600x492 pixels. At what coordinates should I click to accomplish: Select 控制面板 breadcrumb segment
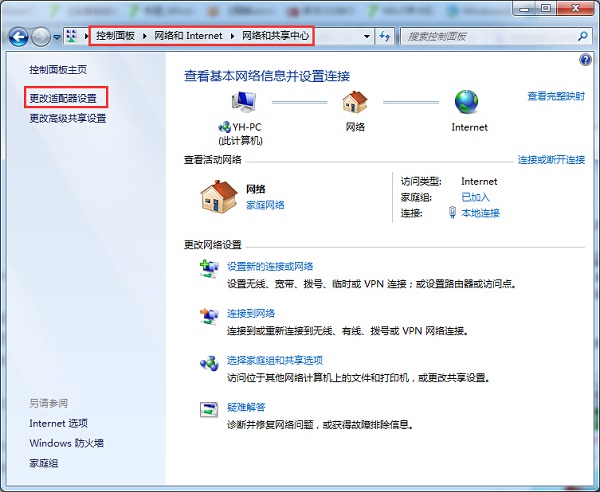(x=115, y=37)
